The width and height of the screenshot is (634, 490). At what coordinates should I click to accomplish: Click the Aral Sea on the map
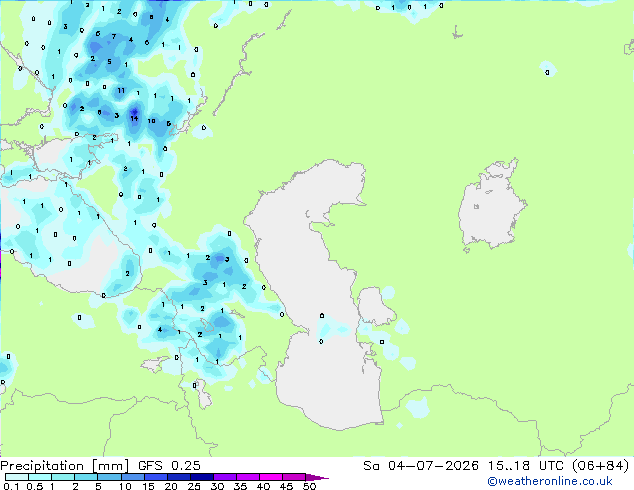[x=491, y=206]
